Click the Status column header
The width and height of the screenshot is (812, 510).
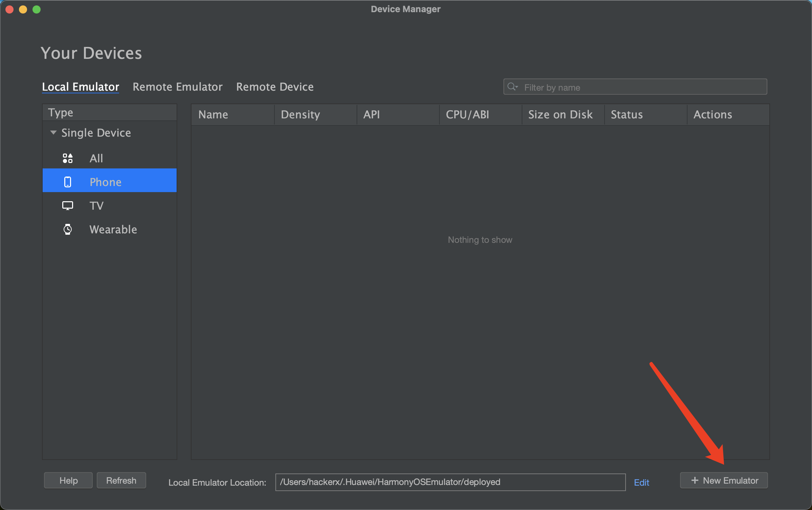pos(627,115)
